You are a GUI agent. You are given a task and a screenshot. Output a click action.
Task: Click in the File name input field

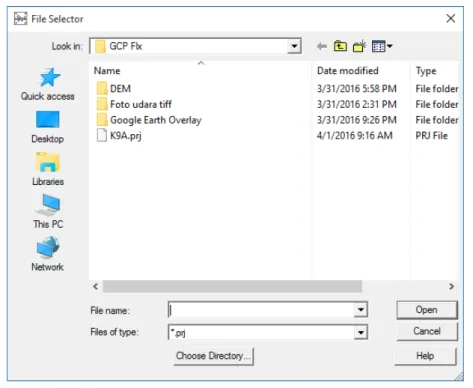tap(261, 310)
